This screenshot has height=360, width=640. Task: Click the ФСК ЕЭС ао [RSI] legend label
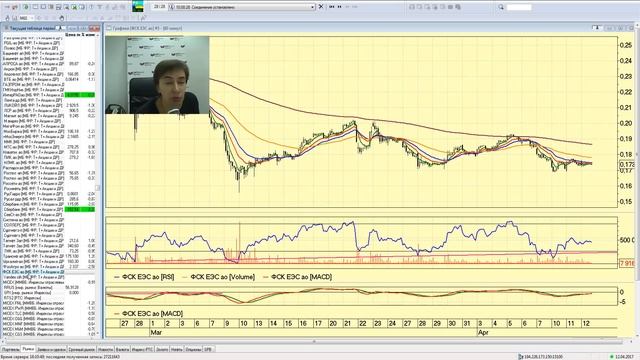[148, 277]
